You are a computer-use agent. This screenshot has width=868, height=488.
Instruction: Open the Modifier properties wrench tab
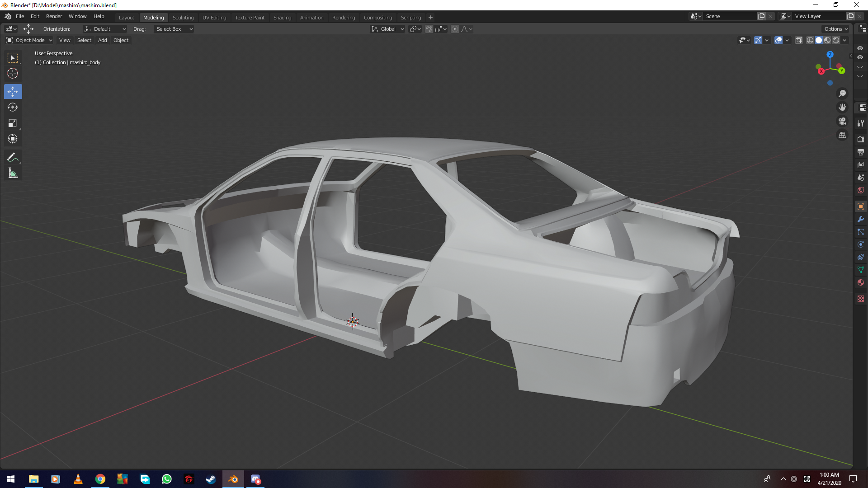(861, 219)
